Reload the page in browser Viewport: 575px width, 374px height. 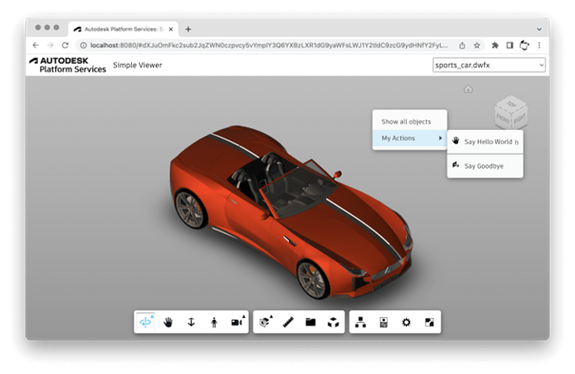click(65, 45)
